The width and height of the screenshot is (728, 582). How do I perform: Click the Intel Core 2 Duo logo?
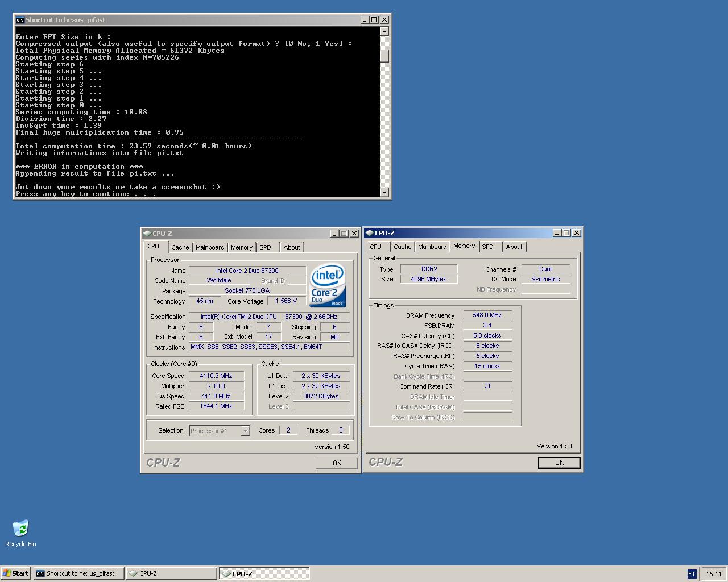[x=328, y=285]
